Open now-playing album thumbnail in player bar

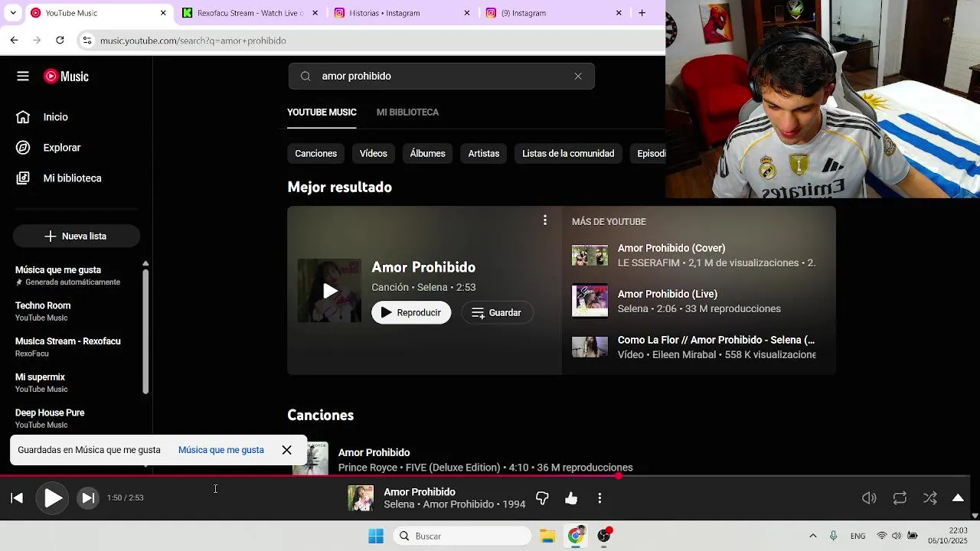point(361,498)
